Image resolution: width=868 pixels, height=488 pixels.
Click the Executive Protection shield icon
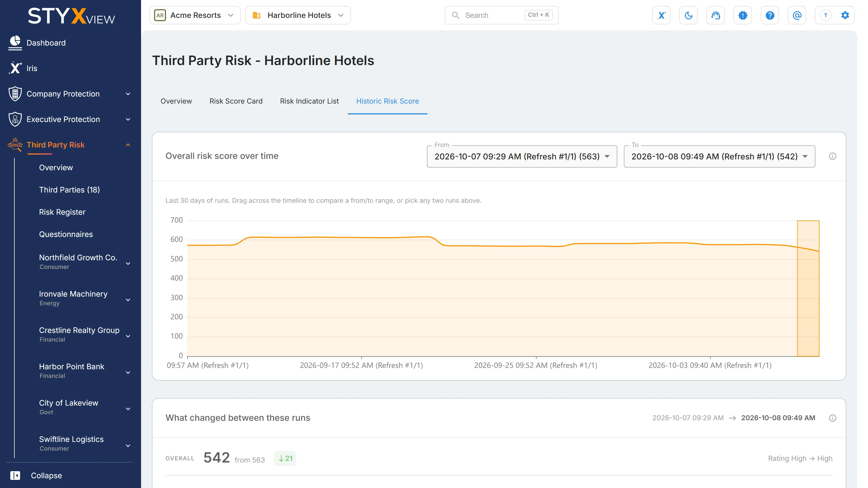coord(15,119)
